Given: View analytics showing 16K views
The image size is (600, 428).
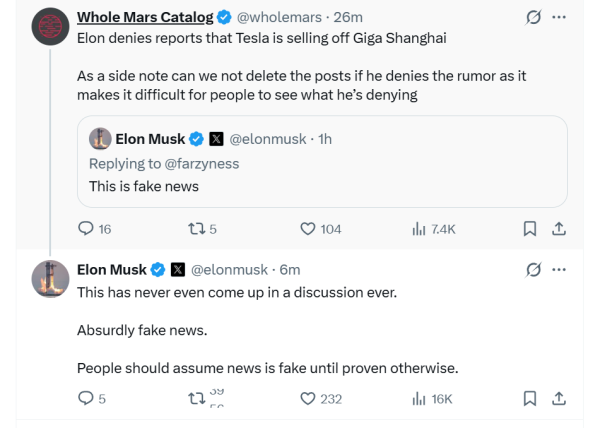Looking at the screenshot, I should point(432,399).
